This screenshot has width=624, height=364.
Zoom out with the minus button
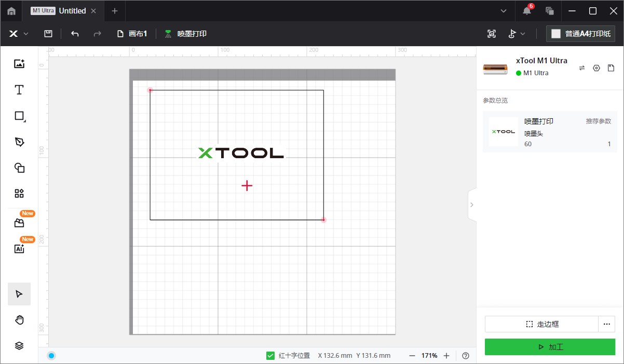(412, 356)
